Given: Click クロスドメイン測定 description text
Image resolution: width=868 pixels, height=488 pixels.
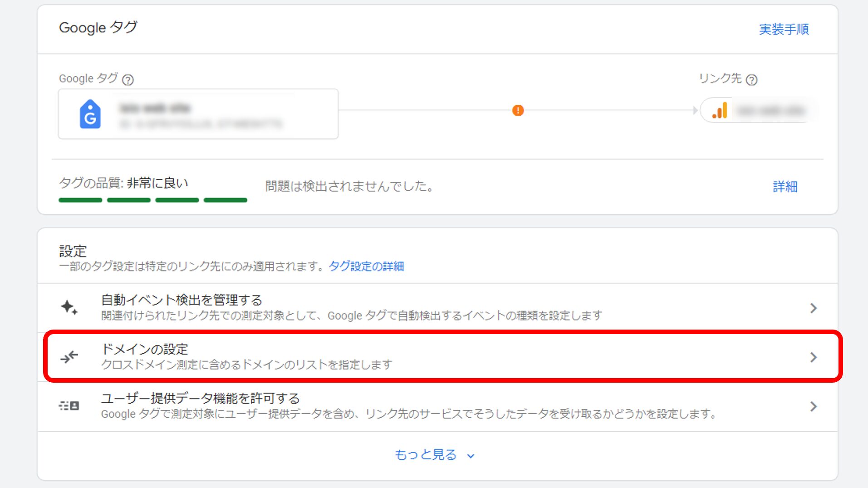Looking at the screenshot, I should [x=246, y=365].
